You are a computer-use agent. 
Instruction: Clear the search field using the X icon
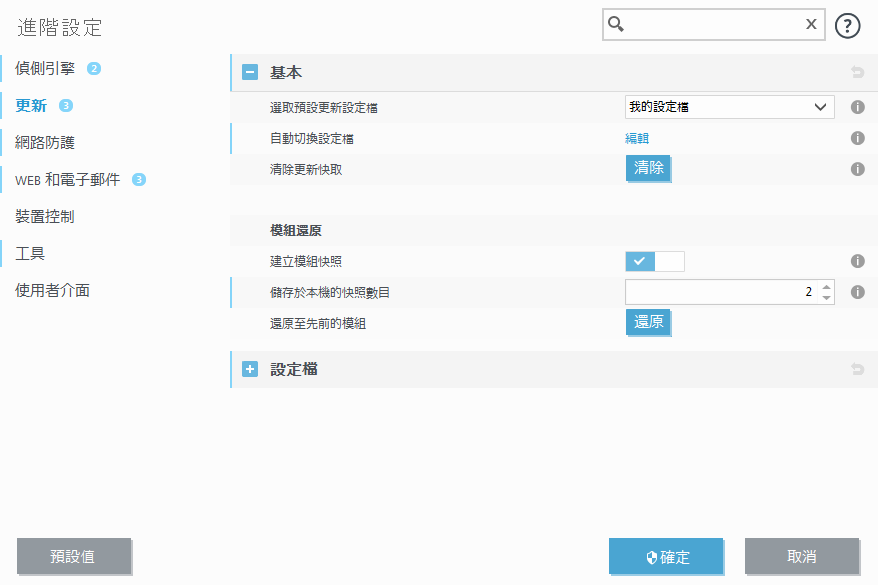pyautogui.click(x=810, y=24)
